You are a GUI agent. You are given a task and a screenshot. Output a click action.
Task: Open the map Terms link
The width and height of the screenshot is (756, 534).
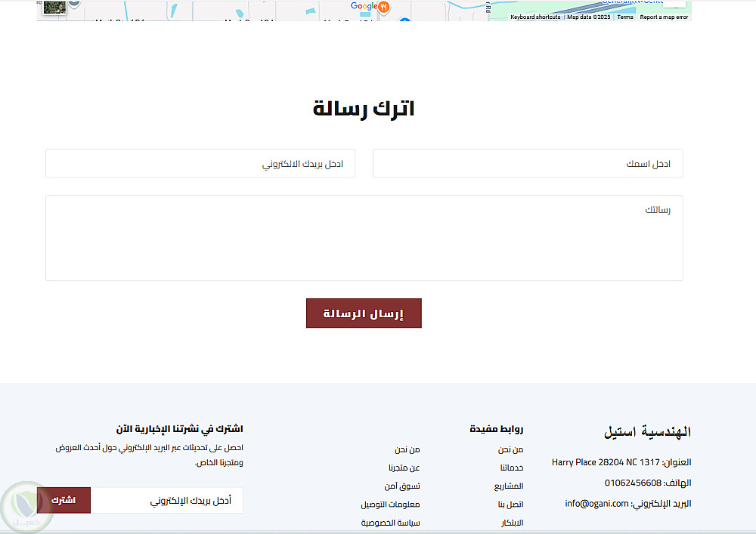point(625,17)
